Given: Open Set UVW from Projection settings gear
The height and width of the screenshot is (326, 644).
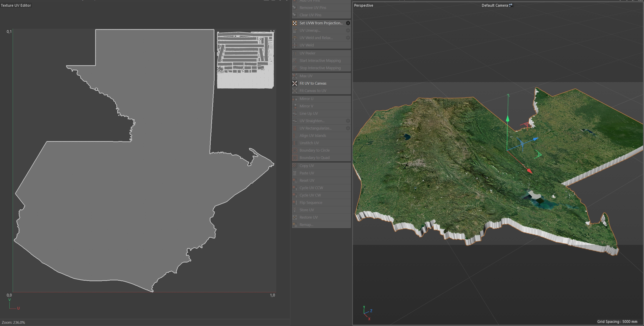Looking at the screenshot, I should 348,23.
